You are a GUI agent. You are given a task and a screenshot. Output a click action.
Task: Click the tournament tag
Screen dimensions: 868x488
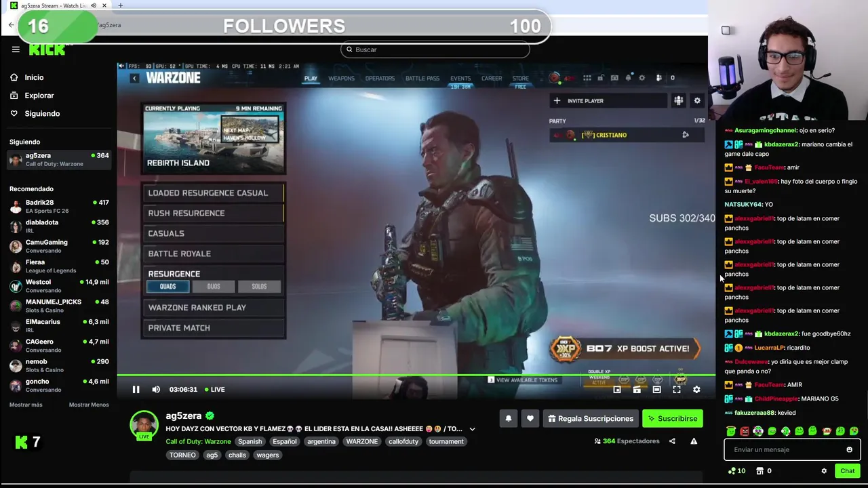(446, 441)
